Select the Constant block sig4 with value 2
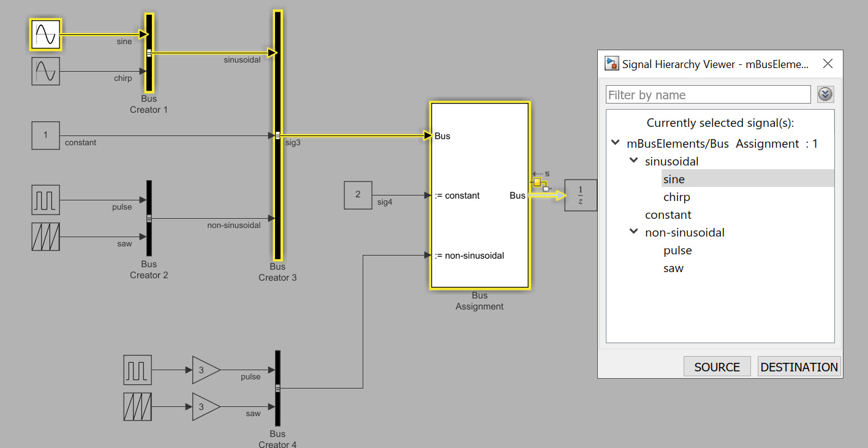This screenshot has height=448, width=868. point(358,195)
